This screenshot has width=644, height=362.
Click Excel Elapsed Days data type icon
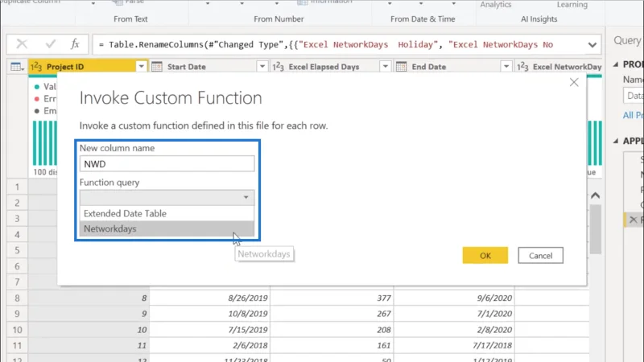pos(278,67)
